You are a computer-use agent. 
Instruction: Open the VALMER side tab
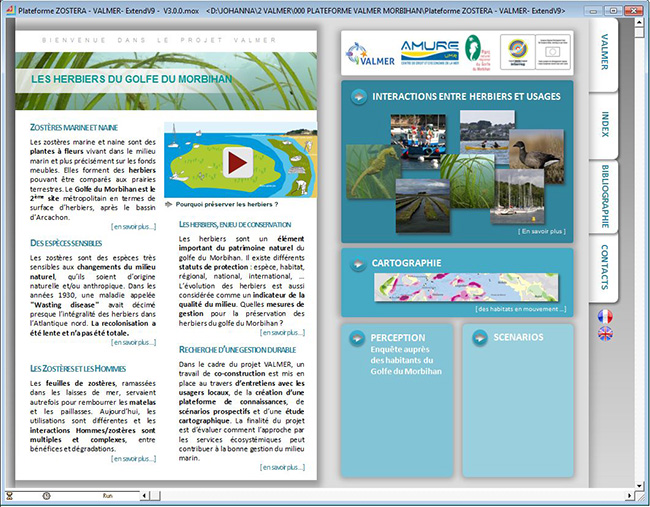[x=604, y=53]
